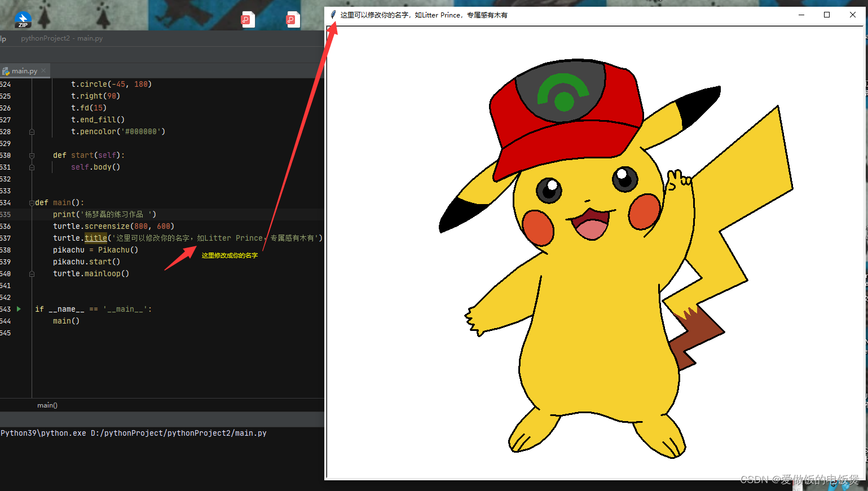The width and height of the screenshot is (868, 491).
Task: Click the line t.circle(-45, 180)
Action: pos(111,84)
